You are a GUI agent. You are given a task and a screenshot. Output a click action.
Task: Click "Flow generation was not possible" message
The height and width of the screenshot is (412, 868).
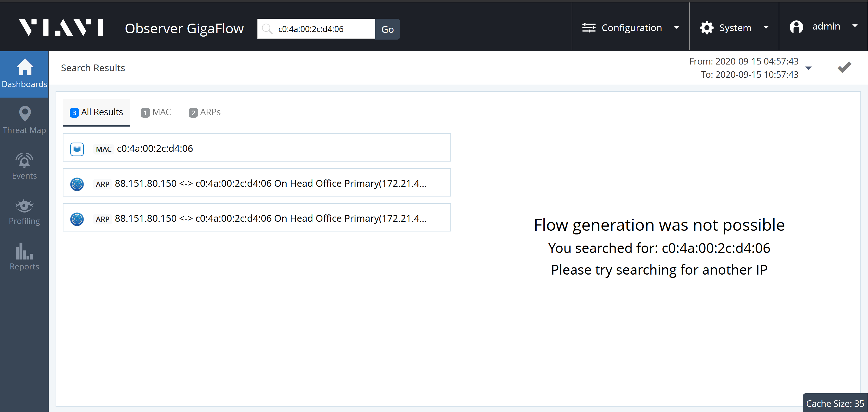659,225
